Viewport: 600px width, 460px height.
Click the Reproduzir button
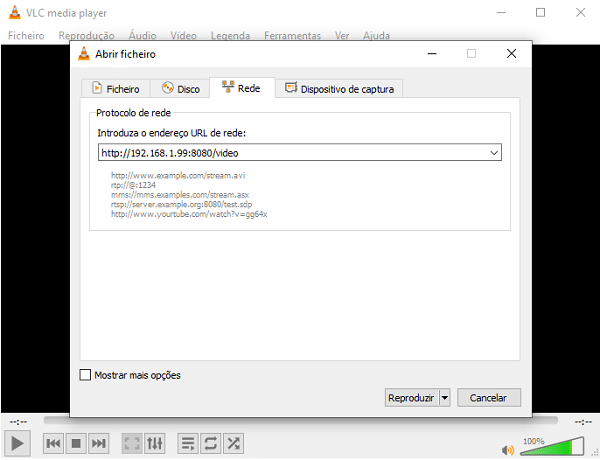tap(412, 398)
